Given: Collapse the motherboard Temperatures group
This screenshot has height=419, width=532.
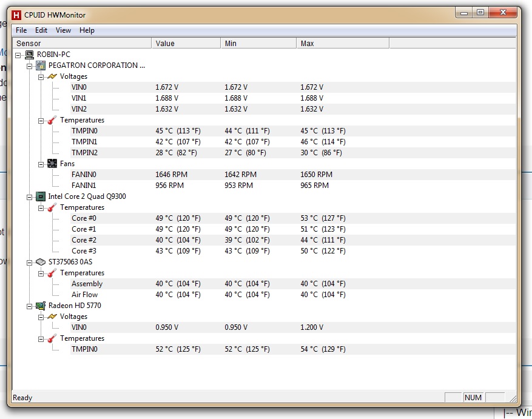Looking at the screenshot, I should coord(41,121).
